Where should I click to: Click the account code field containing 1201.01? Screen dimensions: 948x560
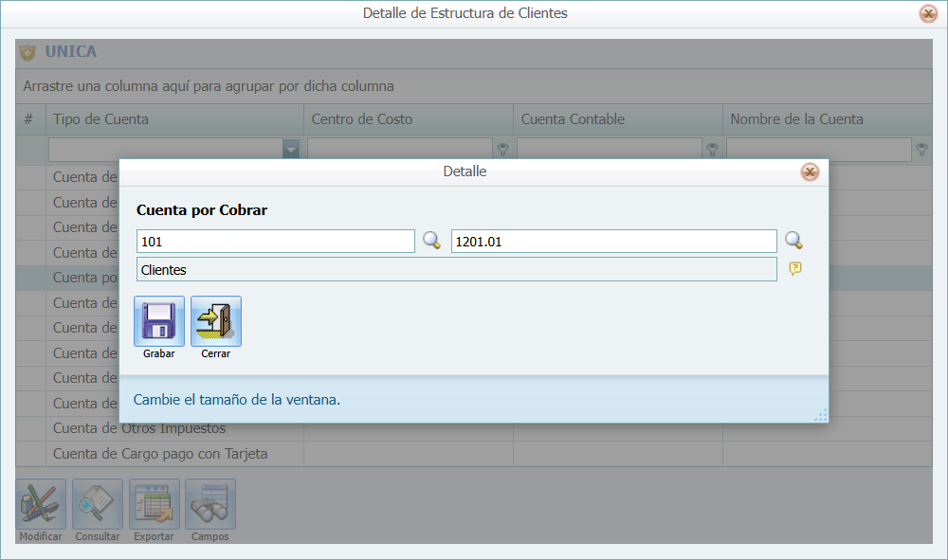pyautogui.click(x=613, y=241)
